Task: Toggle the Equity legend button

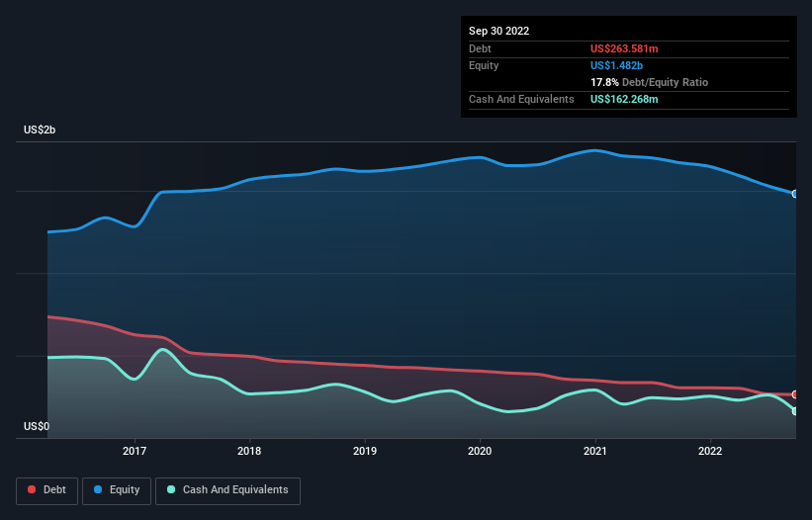Action: pos(117,490)
